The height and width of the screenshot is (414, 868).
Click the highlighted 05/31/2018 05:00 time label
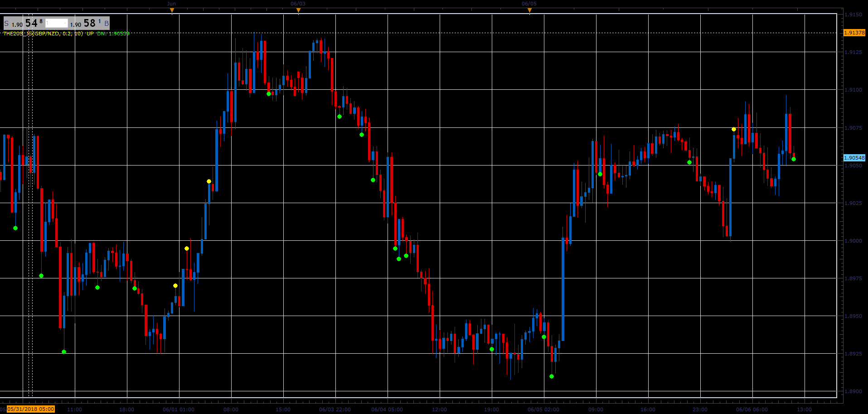click(31, 409)
